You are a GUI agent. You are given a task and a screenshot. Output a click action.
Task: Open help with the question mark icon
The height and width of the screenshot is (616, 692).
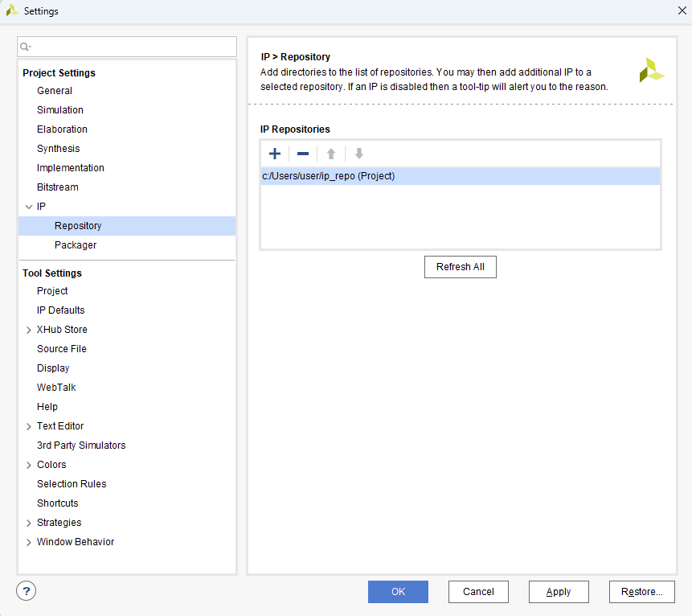[26, 591]
